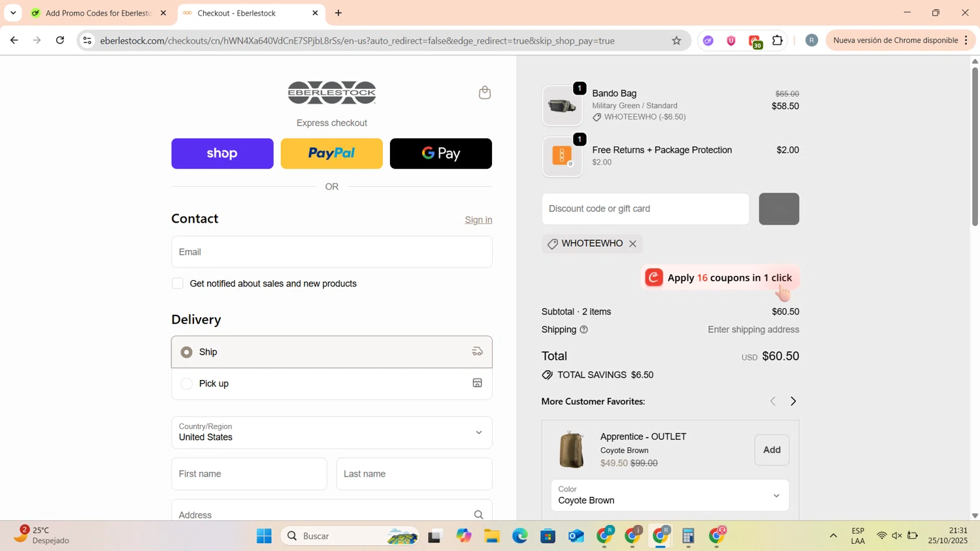This screenshot has width=980, height=551.
Task: Remove the WHOTEEWHO discount code
Action: [x=632, y=244]
